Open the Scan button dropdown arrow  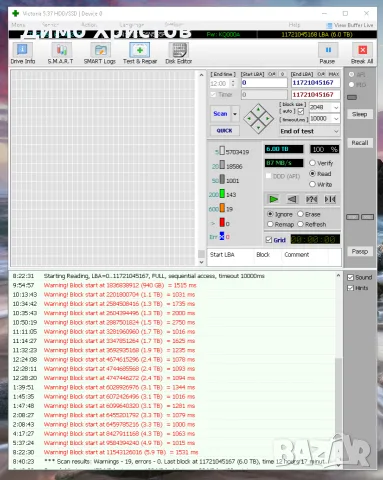[235, 114]
